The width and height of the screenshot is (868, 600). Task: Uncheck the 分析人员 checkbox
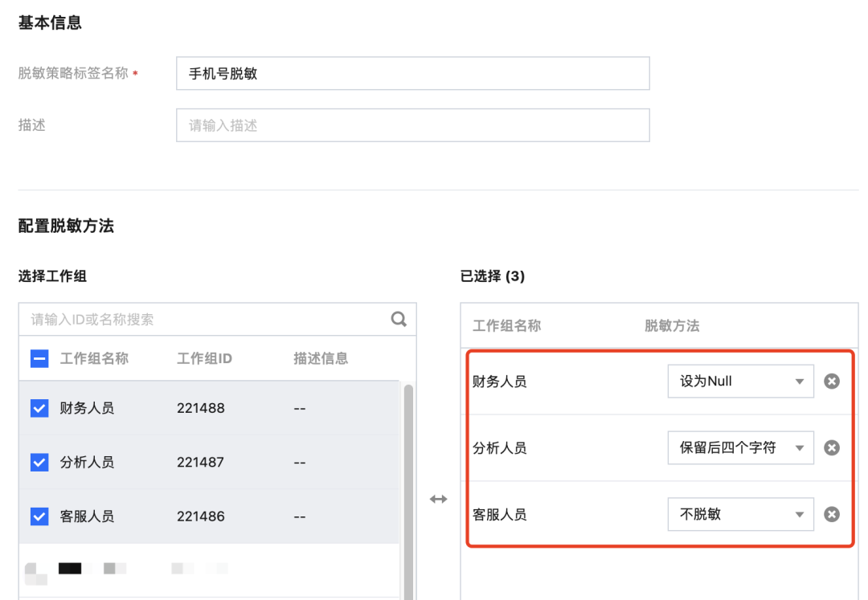pyautogui.click(x=39, y=462)
